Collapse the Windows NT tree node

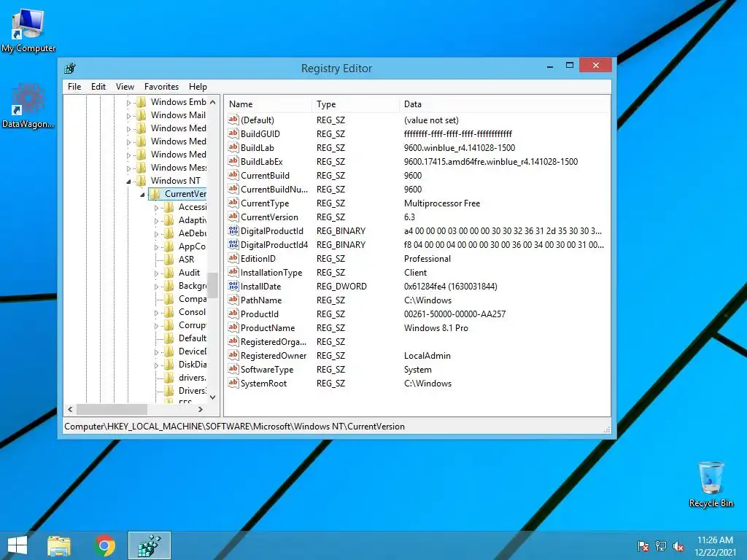[x=128, y=182]
